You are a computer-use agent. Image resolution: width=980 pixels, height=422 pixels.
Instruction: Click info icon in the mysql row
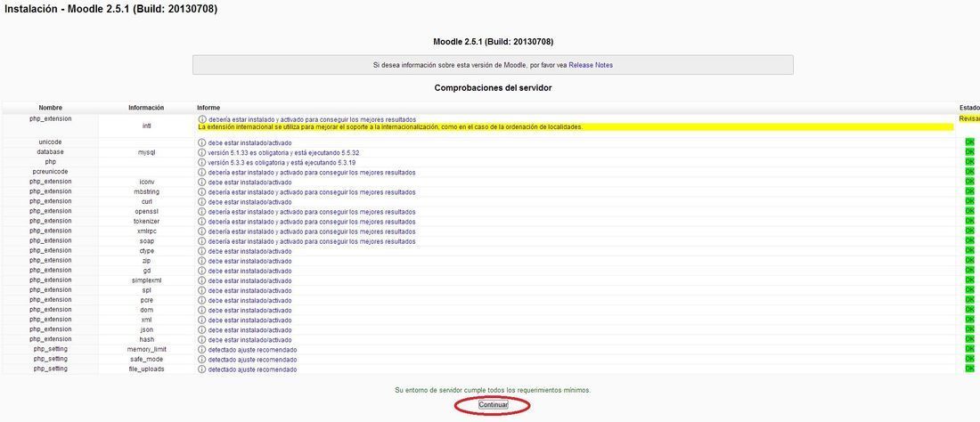[202, 152]
